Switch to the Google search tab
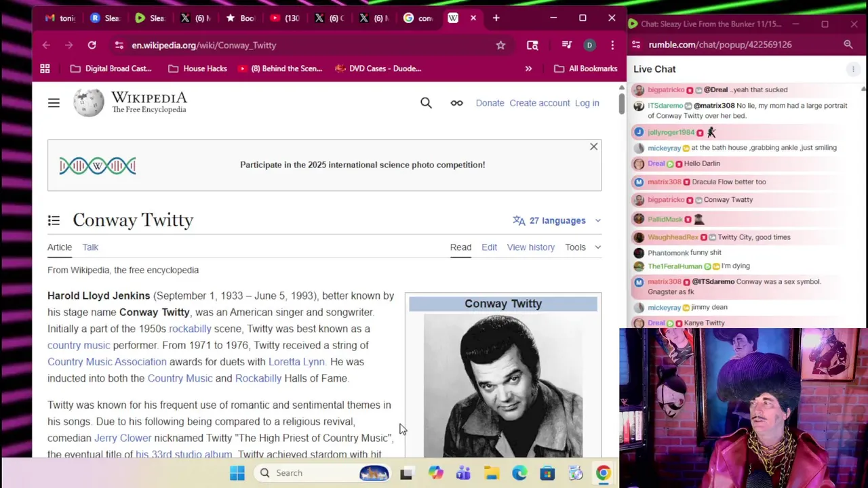The image size is (868, 488). pos(418,18)
